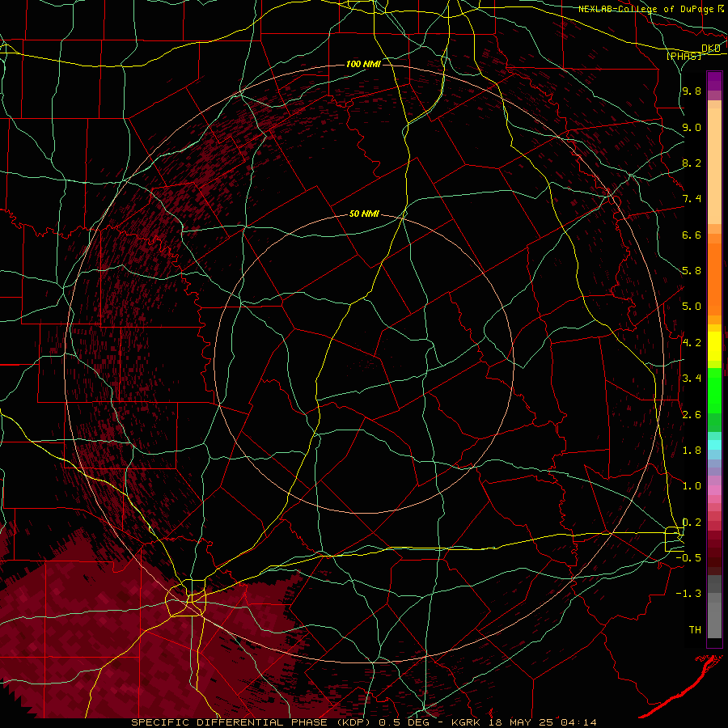Click the KGRK radar site identifier
The height and width of the screenshot is (728, 728).
point(466,722)
